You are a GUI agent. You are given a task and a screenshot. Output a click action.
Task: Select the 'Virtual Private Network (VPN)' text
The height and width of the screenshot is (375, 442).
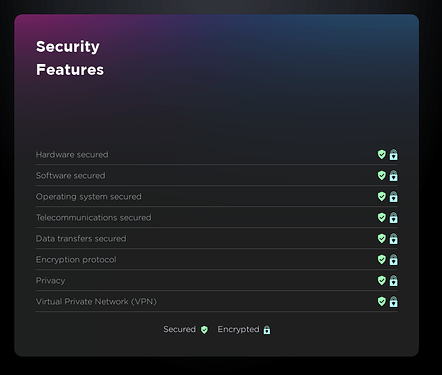click(x=96, y=302)
